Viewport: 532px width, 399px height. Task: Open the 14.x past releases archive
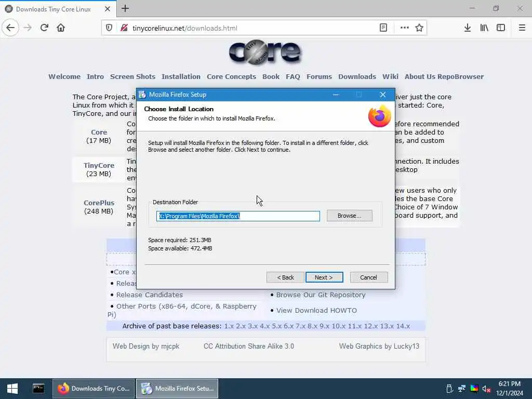(x=403, y=326)
